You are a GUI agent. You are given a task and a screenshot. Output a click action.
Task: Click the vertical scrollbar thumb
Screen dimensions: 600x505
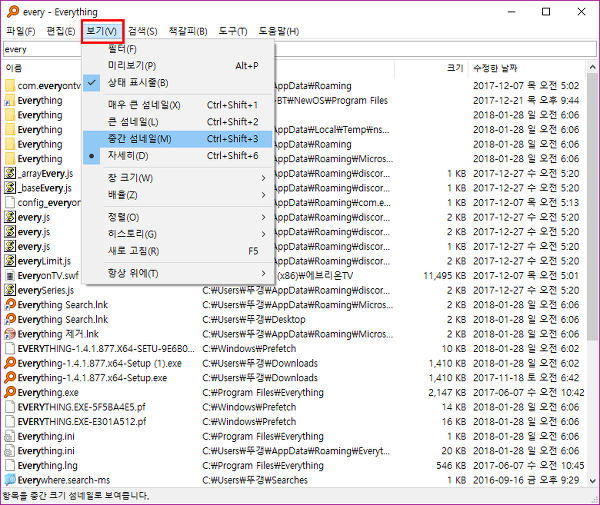(592, 207)
